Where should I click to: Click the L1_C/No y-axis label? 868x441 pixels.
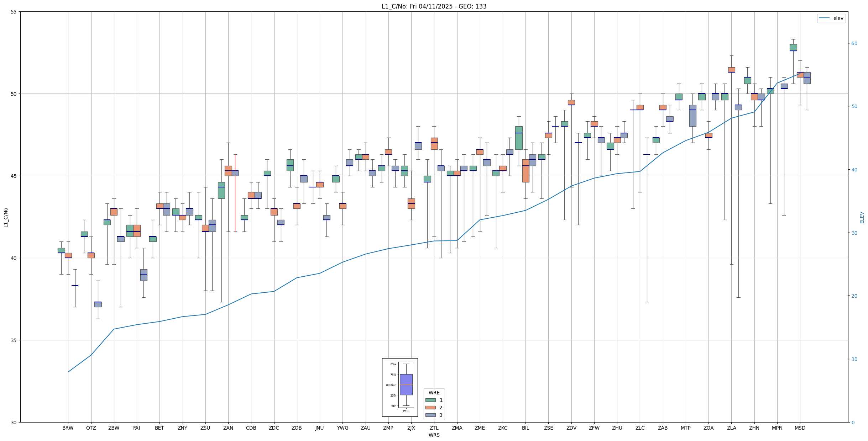(x=6, y=217)
